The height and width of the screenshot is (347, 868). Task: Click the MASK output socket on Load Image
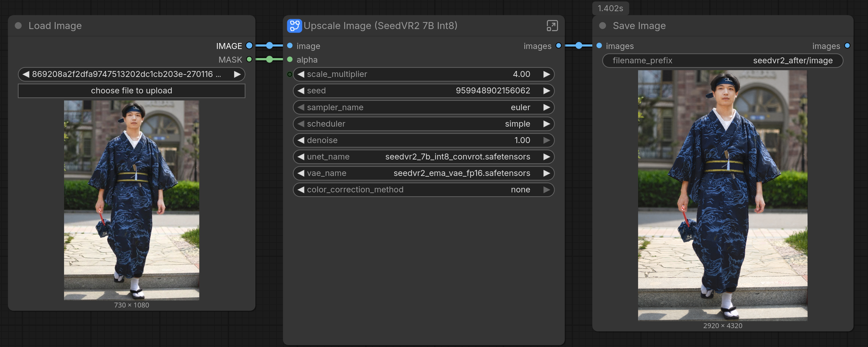[249, 59]
